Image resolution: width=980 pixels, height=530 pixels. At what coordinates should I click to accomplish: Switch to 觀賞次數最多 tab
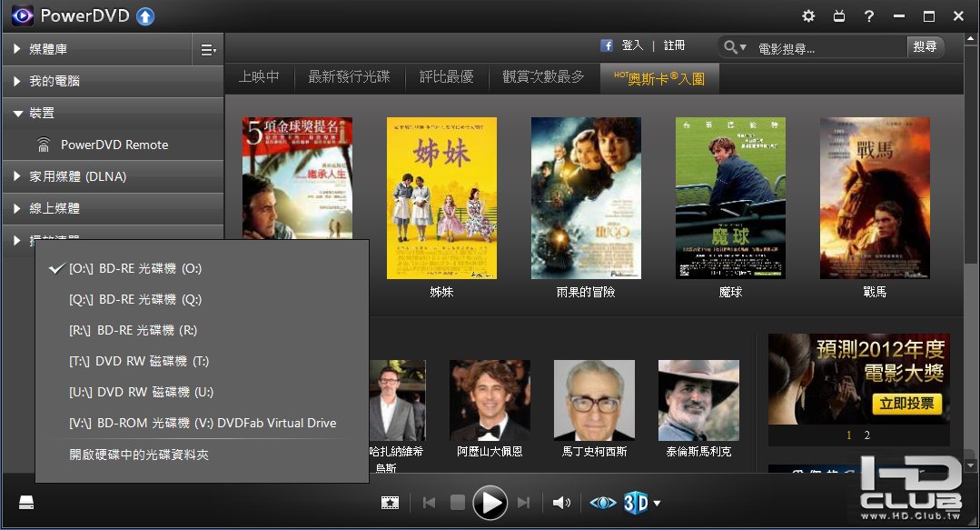pos(543,77)
